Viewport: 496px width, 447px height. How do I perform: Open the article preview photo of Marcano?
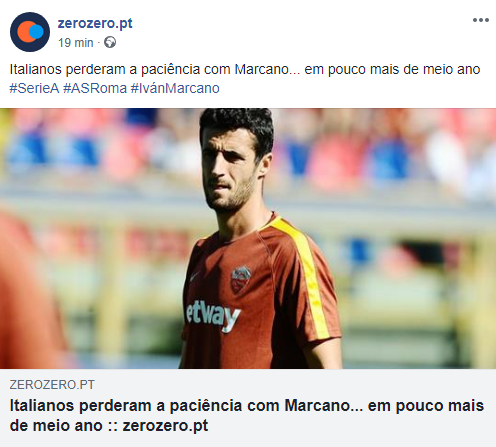(248, 238)
